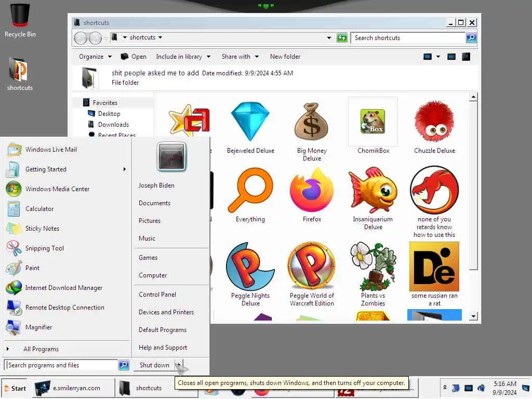Open the Organize dropdown menu
This screenshot has height=399, width=532.
tap(95, 57)
